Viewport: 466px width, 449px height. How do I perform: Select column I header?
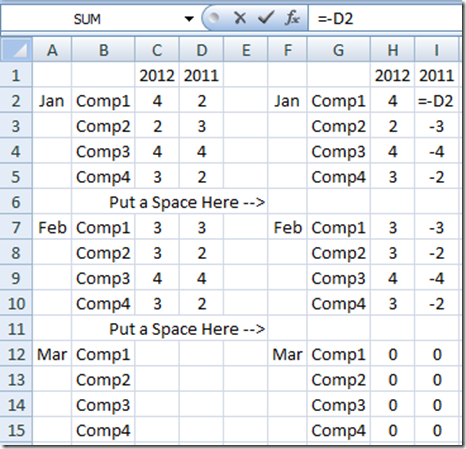click(437, 50)
